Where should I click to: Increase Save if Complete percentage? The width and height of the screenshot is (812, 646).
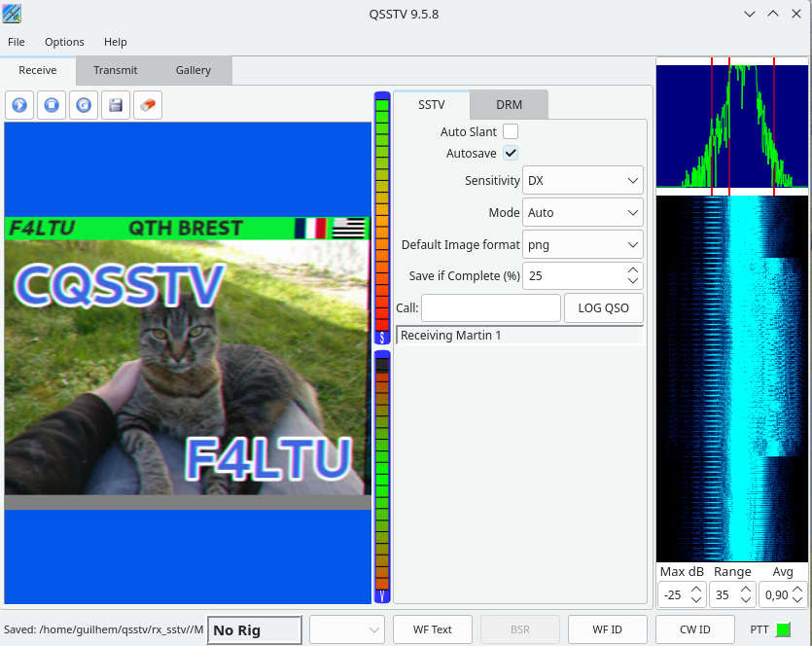633,269
